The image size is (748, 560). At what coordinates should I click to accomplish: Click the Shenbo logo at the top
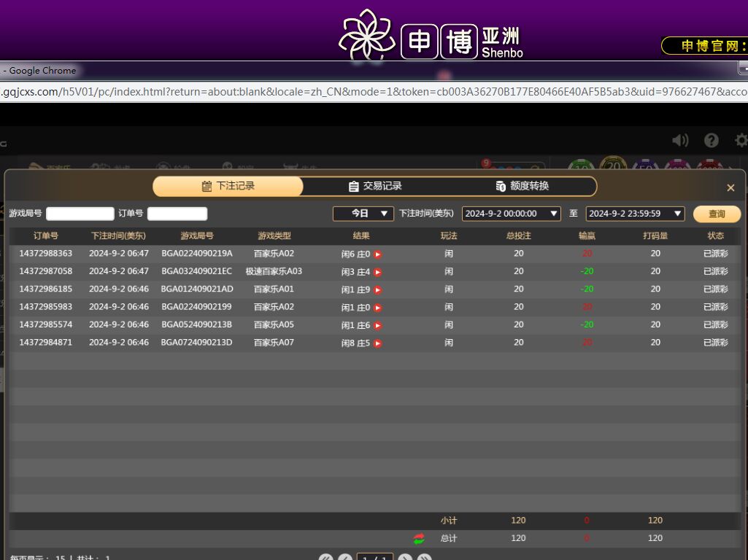(x=431, y=35)
